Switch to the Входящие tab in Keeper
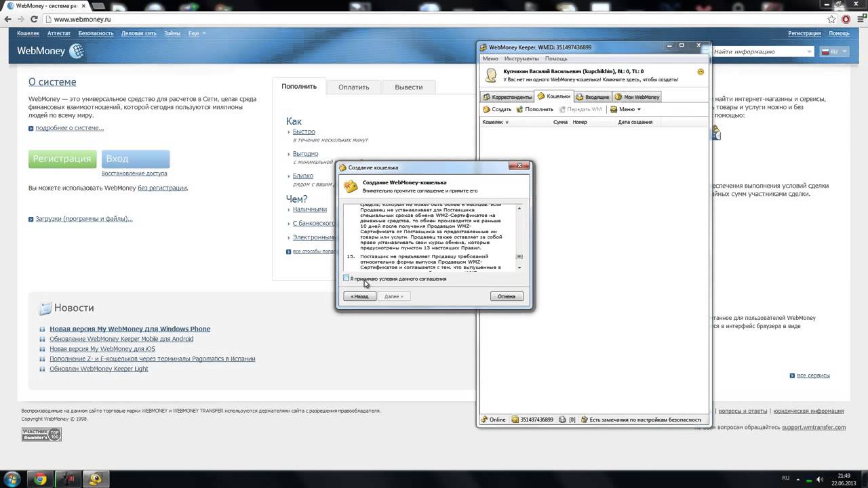868x488 pixels. click(x=593, y=97)
